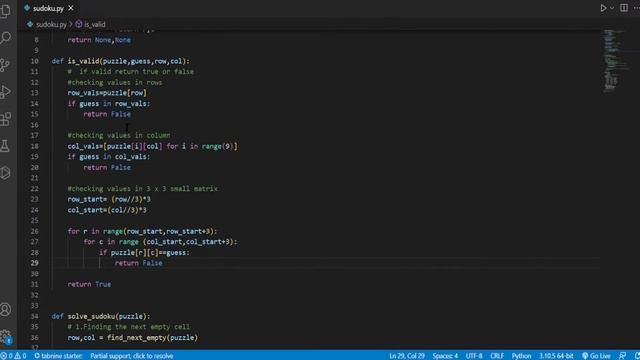This screenshot has height=360, width=640.
Task: Click the 'return False' on line 15
Action: click(x=107, y=114)
